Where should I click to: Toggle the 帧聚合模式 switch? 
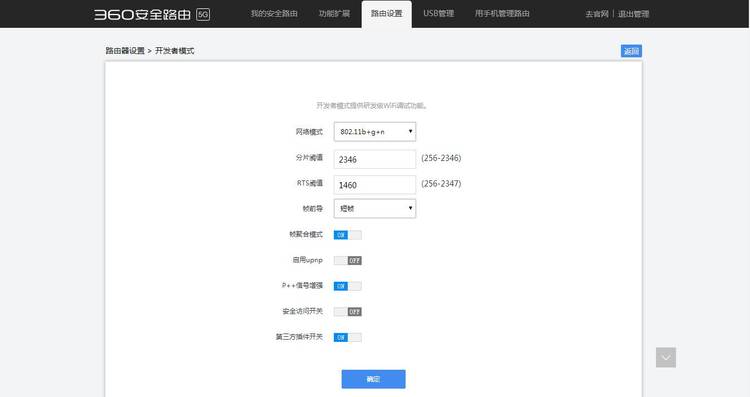(348, 235)
